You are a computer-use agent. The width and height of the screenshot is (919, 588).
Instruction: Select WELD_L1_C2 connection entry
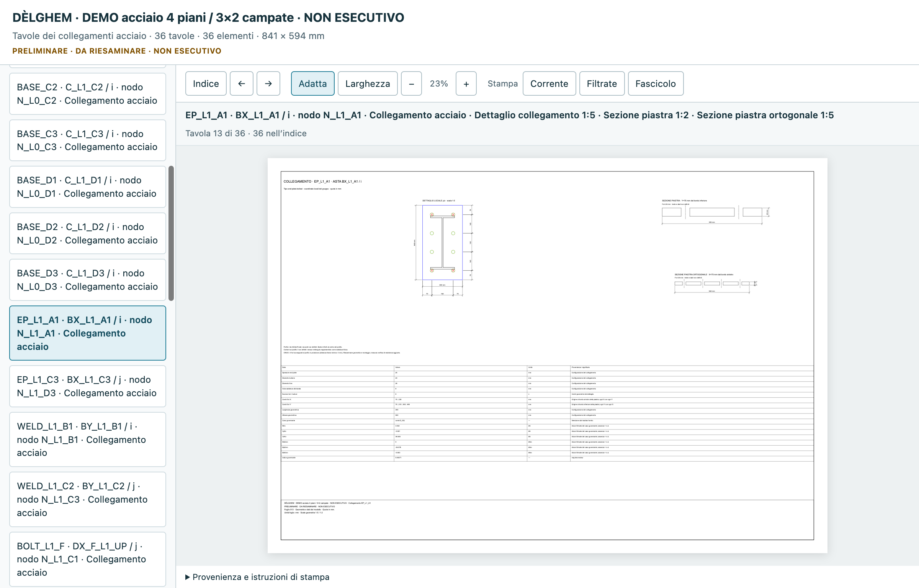(x=88, y=499)
